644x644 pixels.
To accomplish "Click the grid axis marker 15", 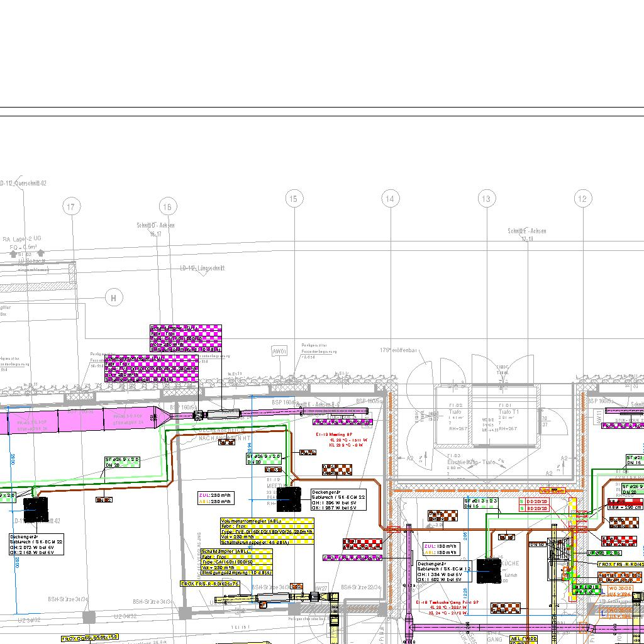I will [x=293, y=199].
